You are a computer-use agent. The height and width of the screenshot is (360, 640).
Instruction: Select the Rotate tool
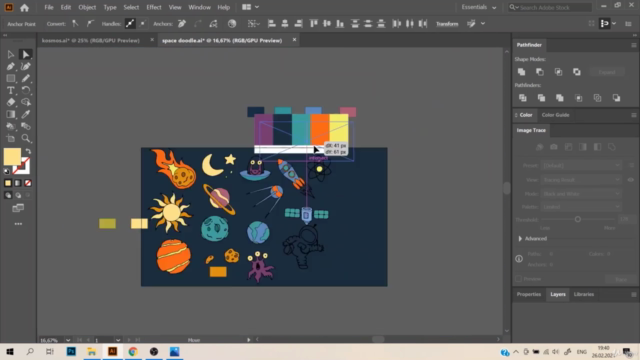[x=26, y=90]
